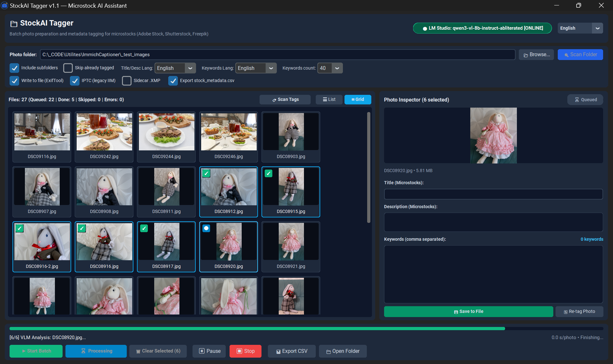Enable Skip already tagged checkbox
The height and width of the screenshot is (364, 613).
pyautogui.click(x=68, y=68)
